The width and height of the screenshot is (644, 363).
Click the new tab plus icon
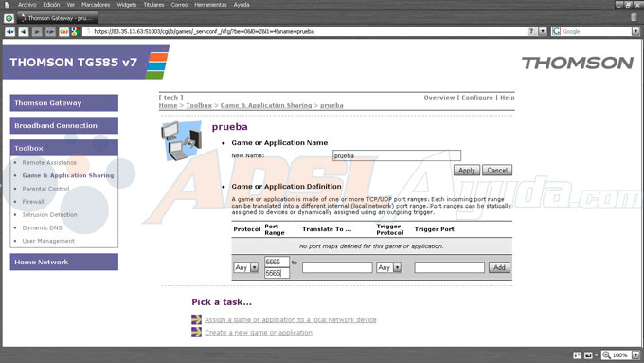coord(9,18)
